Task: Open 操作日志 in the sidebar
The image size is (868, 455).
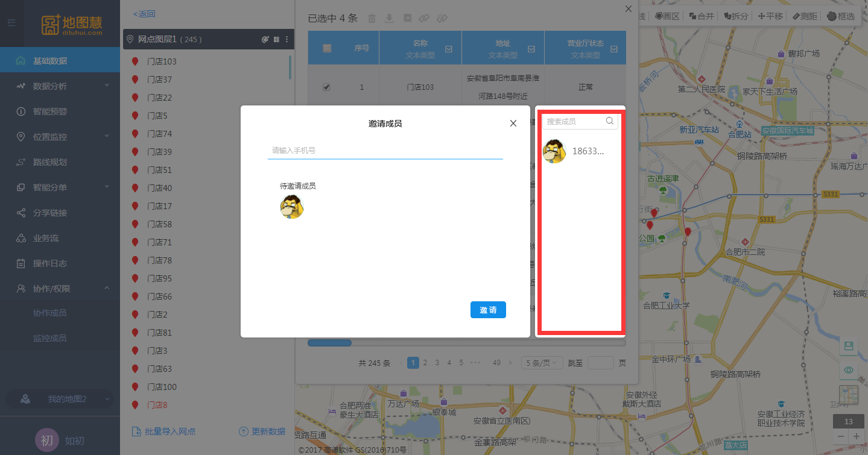Action: (x=60, y=263)
